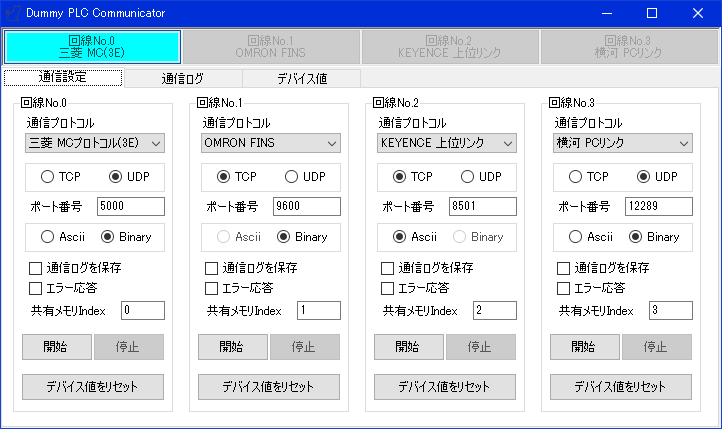Select TCP for 回線No.1
This screenshot has height=429, width=722.
pyautogui.click(x=237, y=177)
